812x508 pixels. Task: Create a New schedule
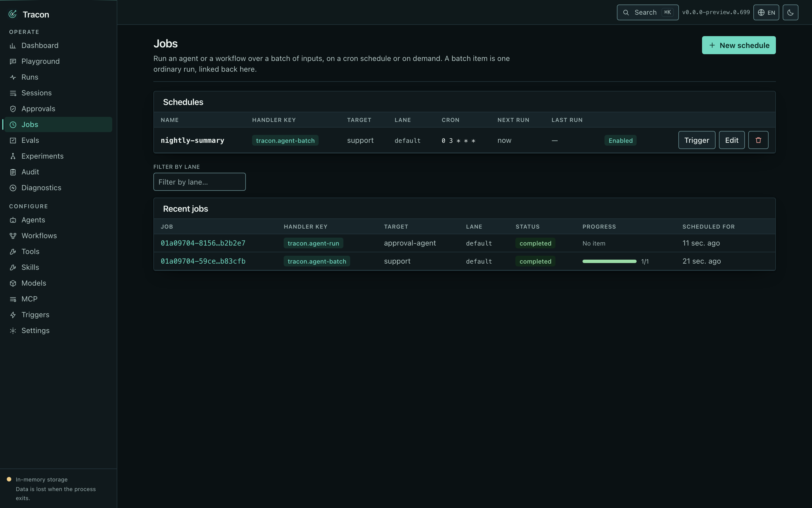(x=738, y=45)
